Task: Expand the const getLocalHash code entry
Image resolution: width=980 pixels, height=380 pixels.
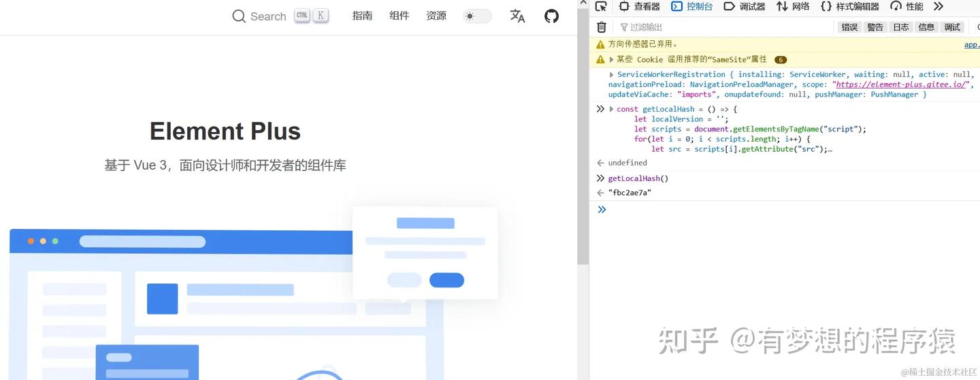Action: coord(611,109)
